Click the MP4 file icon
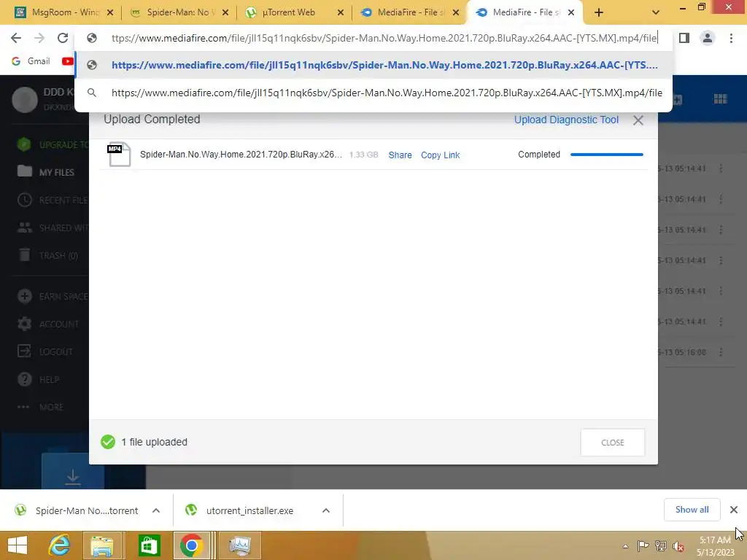747x560 pixels. pos(119,155)
